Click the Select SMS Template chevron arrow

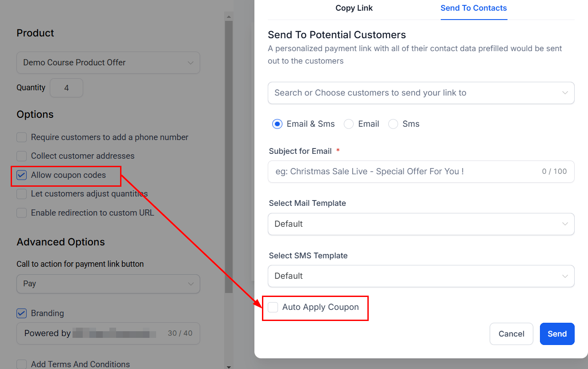[565, 276]
